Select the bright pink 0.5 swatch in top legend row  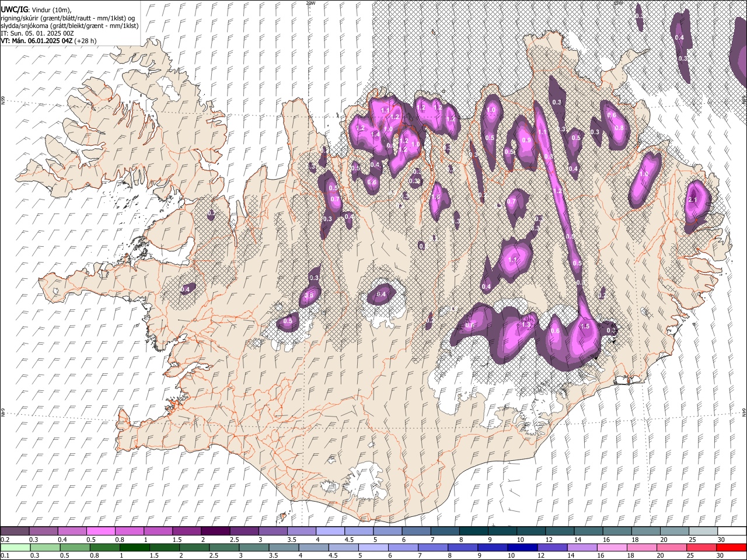point(100,531)
